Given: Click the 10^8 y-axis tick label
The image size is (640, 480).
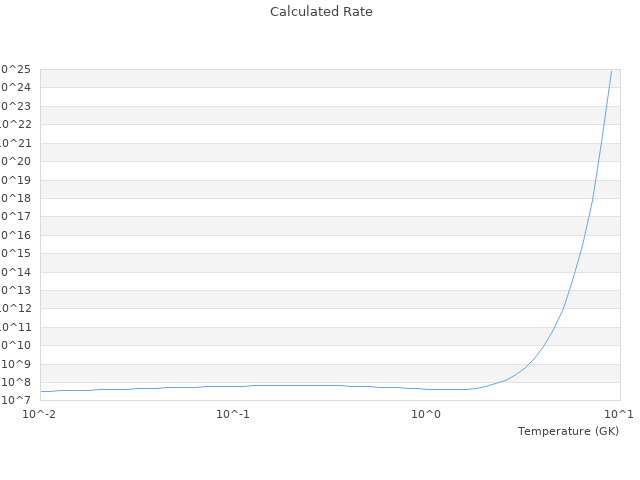Looking at the screenshot, I should tap(16, 382).
